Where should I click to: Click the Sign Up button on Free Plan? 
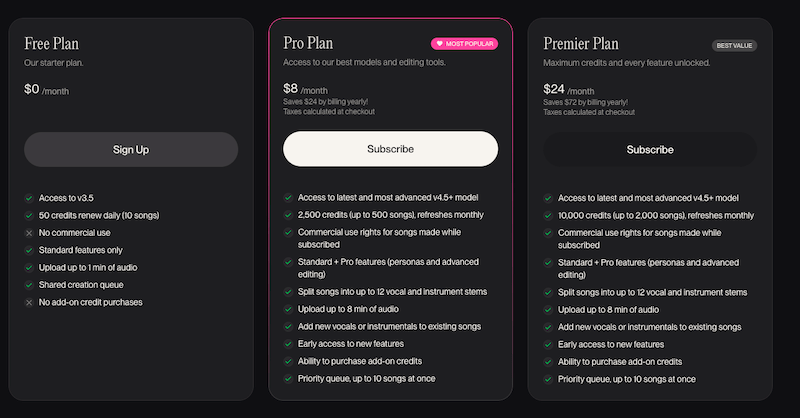(131, 149)
